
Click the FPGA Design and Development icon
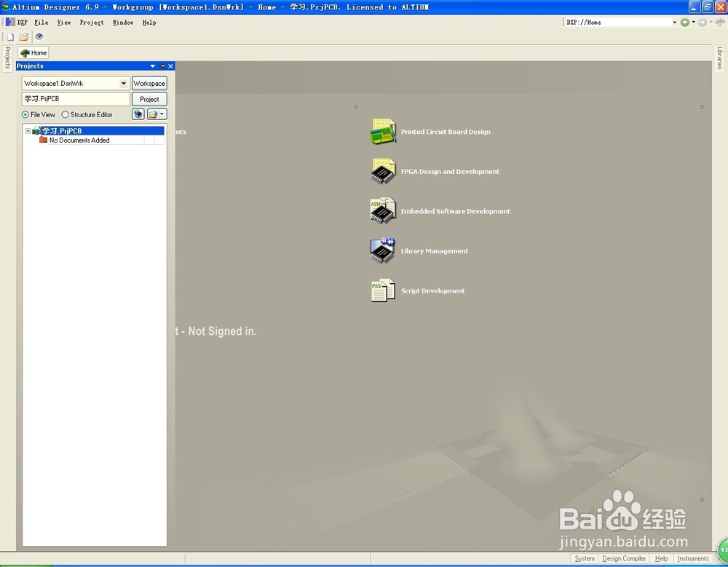[383, 171]
